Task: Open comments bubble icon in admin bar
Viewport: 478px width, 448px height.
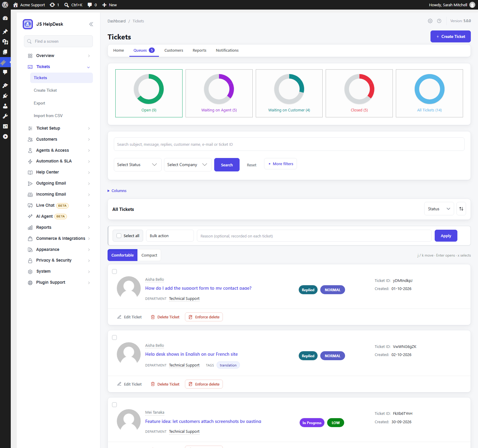Action: 90,5
